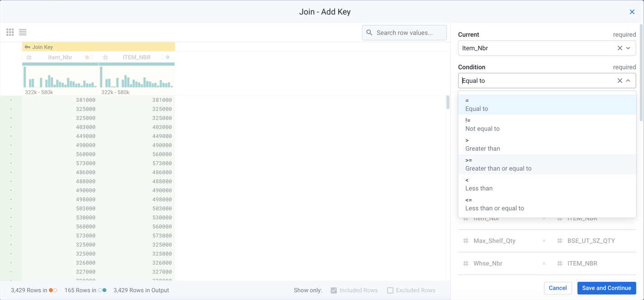Toggle the Included Rows checkbox
644x300 pixels.
(334, 290)
